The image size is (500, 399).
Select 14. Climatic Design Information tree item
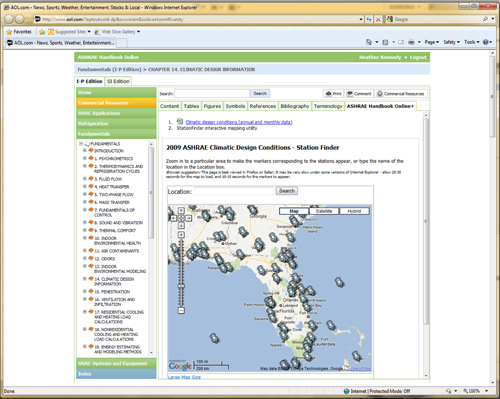114,281
